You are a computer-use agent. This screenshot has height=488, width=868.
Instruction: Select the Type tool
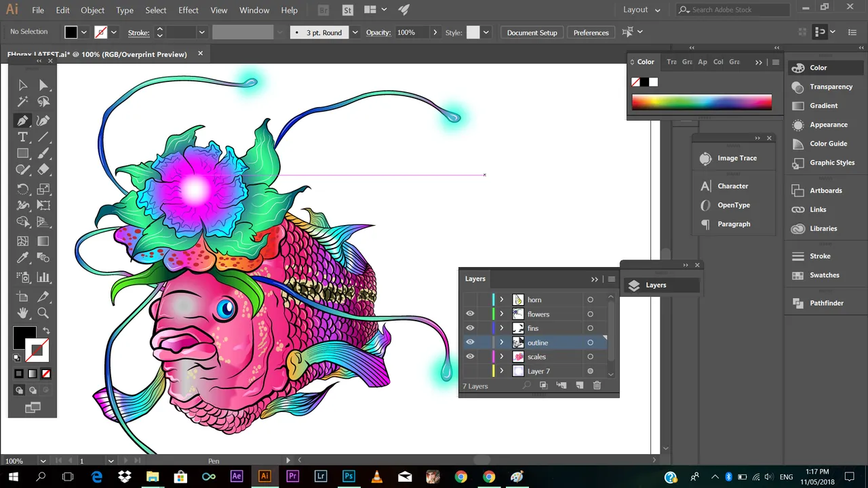(22, 137)
